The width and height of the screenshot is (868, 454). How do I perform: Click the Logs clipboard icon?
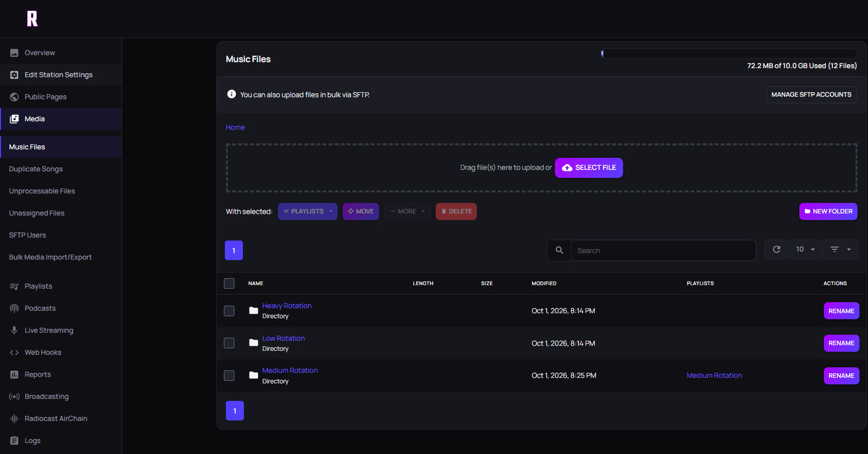point(15,440)
